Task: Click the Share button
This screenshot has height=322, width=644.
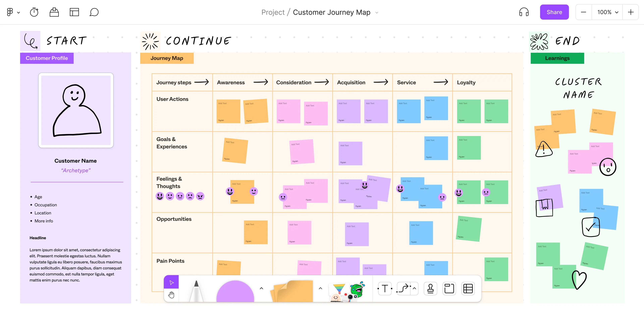Action: 554,12
